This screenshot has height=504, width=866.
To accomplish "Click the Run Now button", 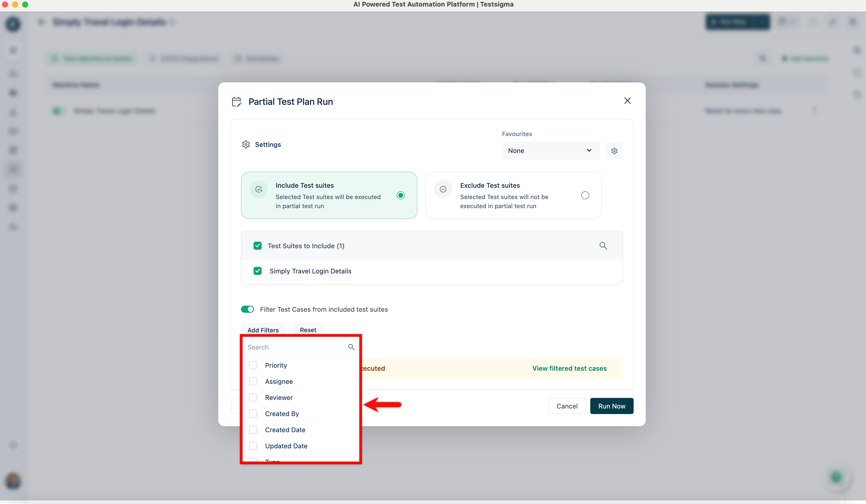I will [611, 406].
